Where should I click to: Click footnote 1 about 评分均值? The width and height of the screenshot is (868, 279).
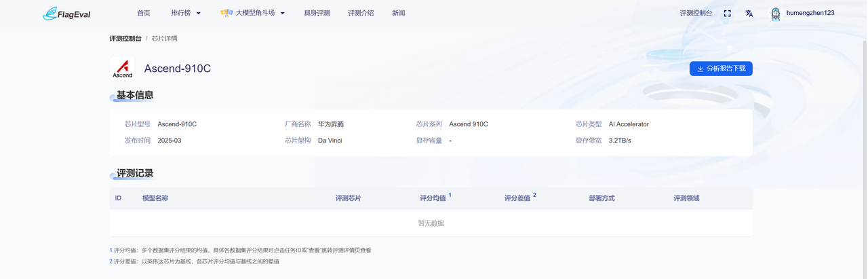point(240,250)
